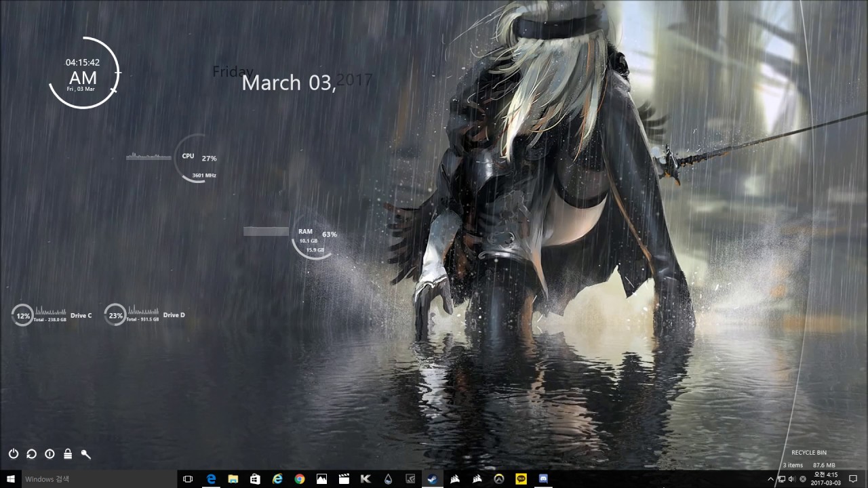Image resolution: width=868 pixels, height=488 pixels.
Task: Open File Explorer from taskbar
Action: (233, 479)
